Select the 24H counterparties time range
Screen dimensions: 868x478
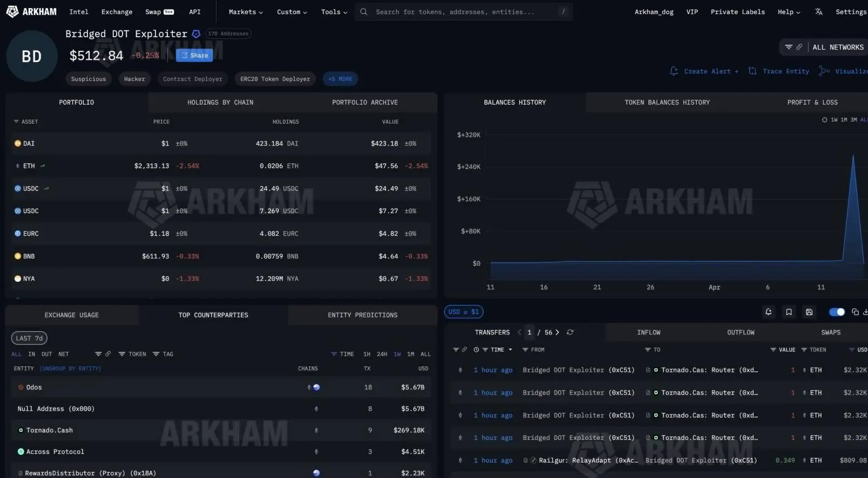(382, 354)
